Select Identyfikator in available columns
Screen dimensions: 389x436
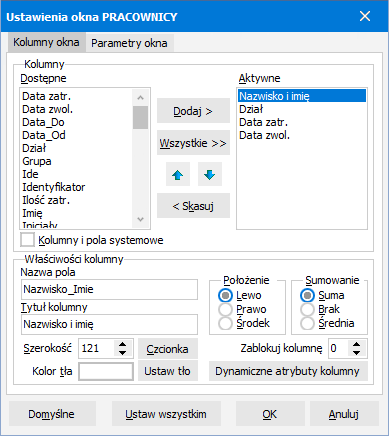pos(77,187)
